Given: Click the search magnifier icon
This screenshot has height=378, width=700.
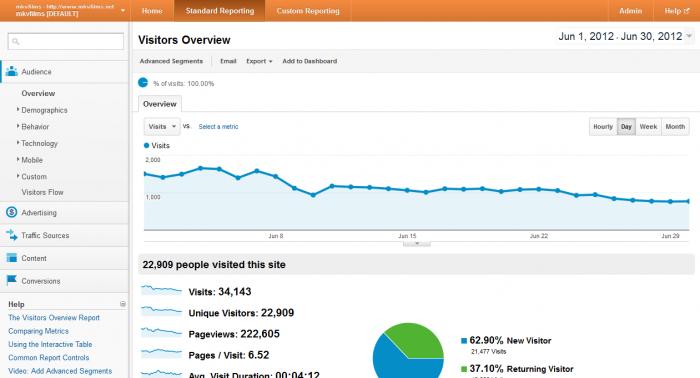Looking at the screenshot, I should 16,42.
